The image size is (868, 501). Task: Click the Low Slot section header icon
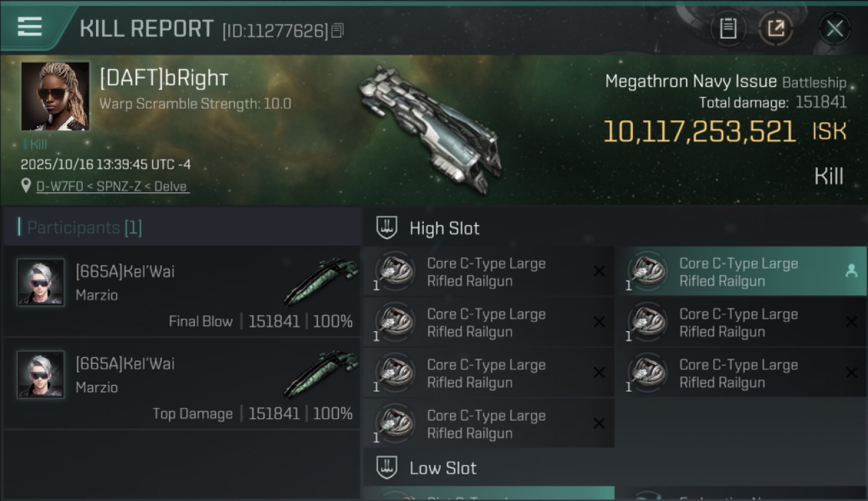(x=387, y=468)
